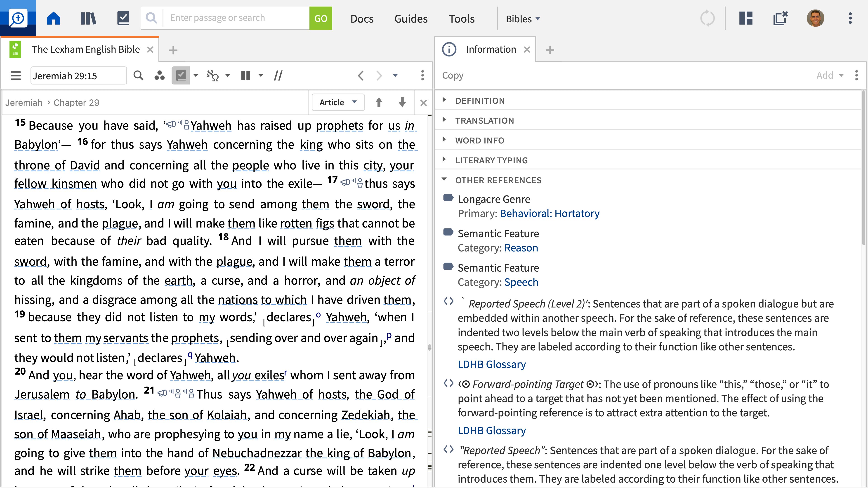Click the Chapter 29 breadcrumb

coord(76,103)
